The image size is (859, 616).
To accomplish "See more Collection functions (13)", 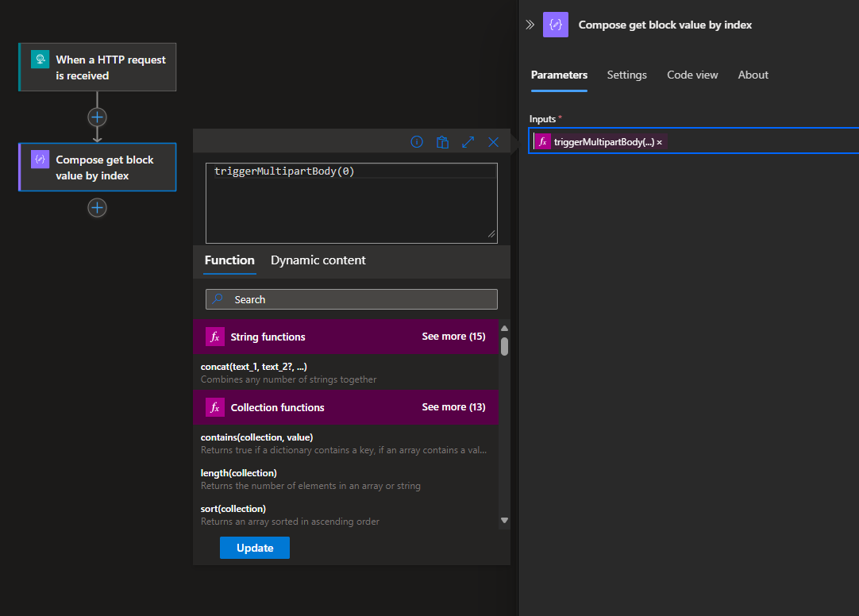I will (x=453, y=407).
